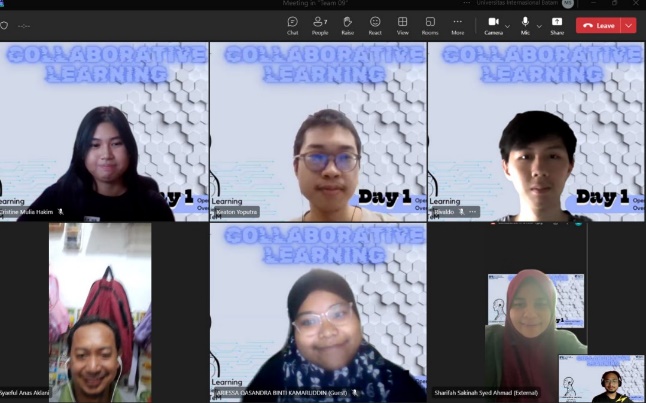Show the People participants list
The width and height of the screenshot is (646, 403).
click(x=320, y=26)
